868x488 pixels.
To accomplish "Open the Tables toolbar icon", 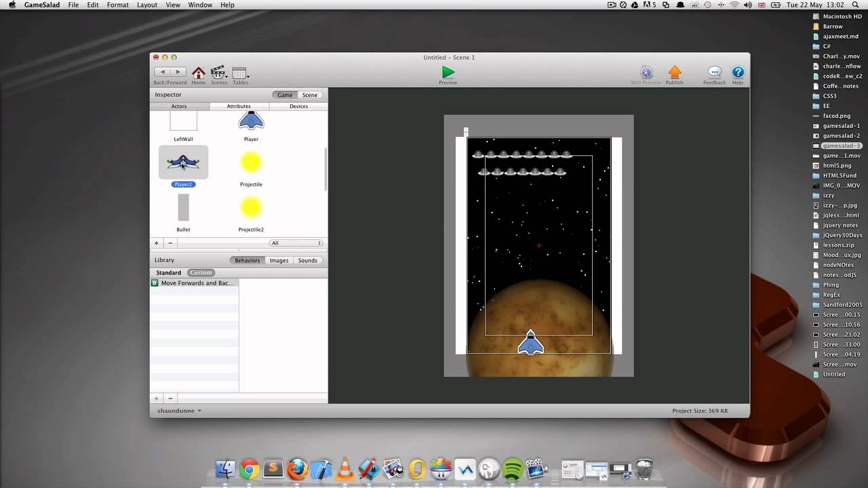I will click(x=239, y=73).
